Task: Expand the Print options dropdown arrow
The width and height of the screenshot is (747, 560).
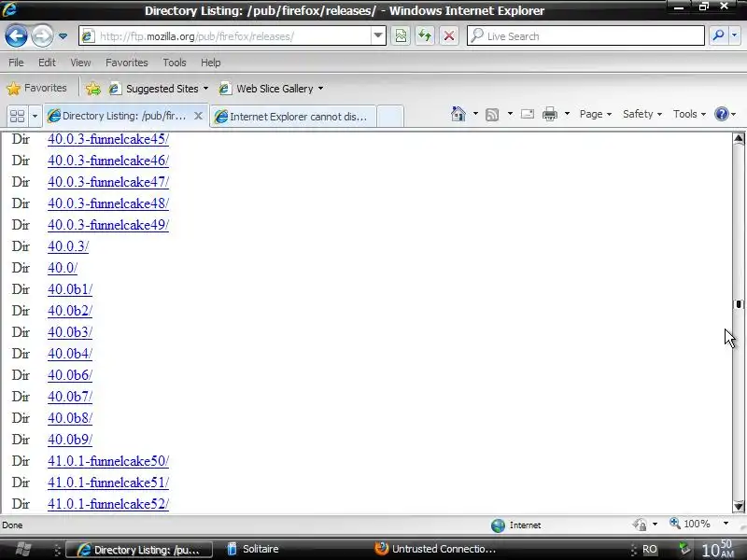Action: pos(567,114)
